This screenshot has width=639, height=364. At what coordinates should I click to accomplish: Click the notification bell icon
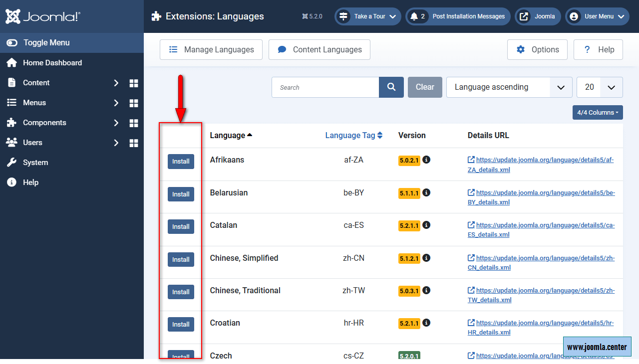pos(414,16)
